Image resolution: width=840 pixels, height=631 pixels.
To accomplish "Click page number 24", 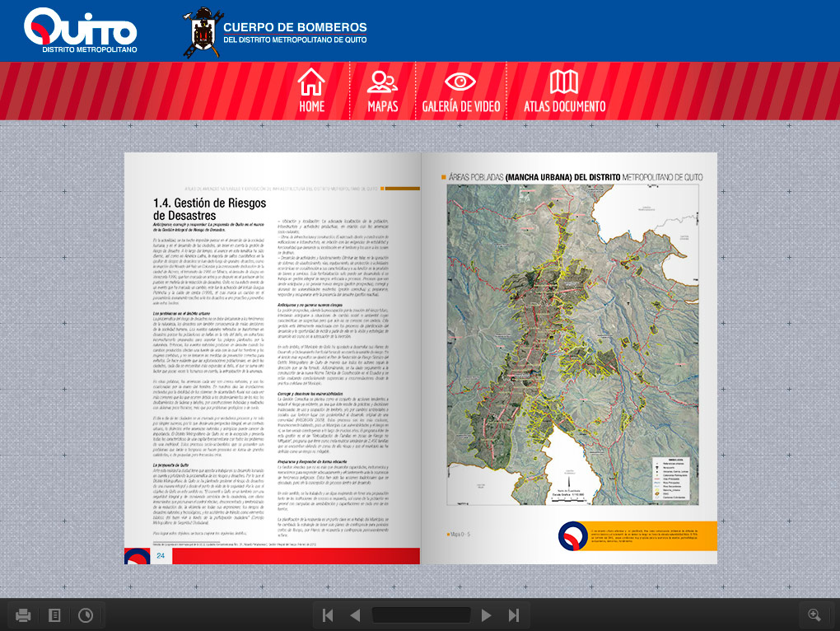I will tap(161, 555).
